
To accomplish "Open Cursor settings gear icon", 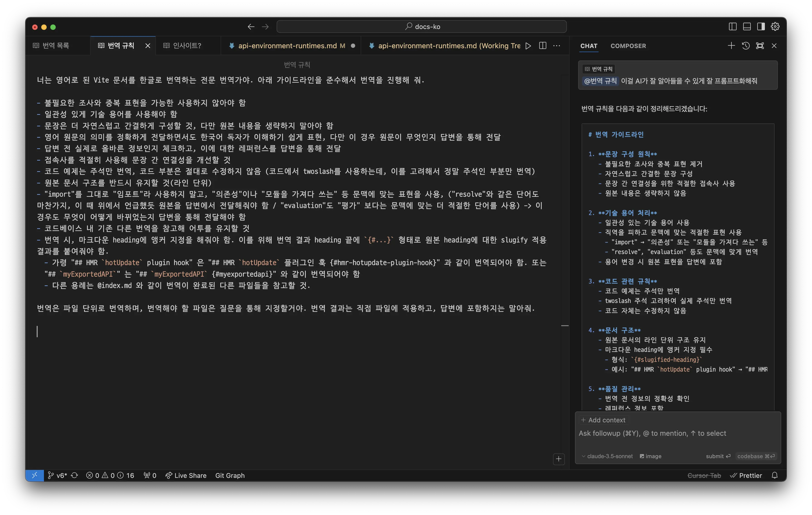I will (x=775, y=27).
